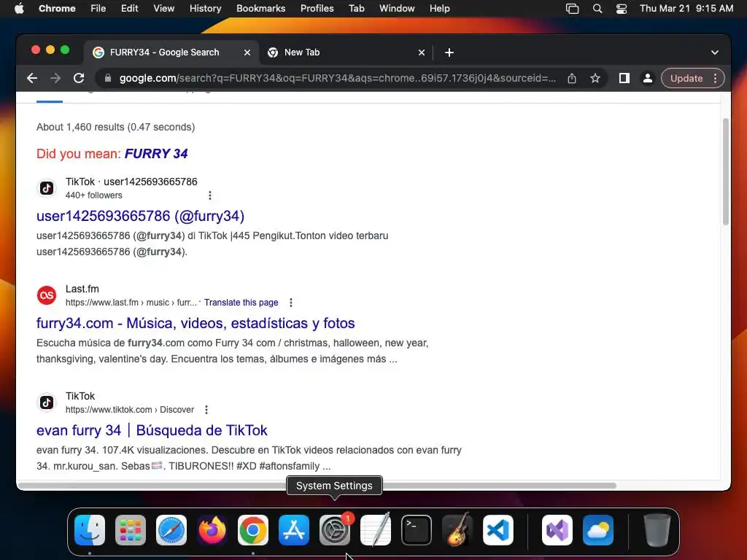Click Chrome icon in the Dock
This screenshot has height=560, width=747.
pyautogui.click(x=253, y=530)
